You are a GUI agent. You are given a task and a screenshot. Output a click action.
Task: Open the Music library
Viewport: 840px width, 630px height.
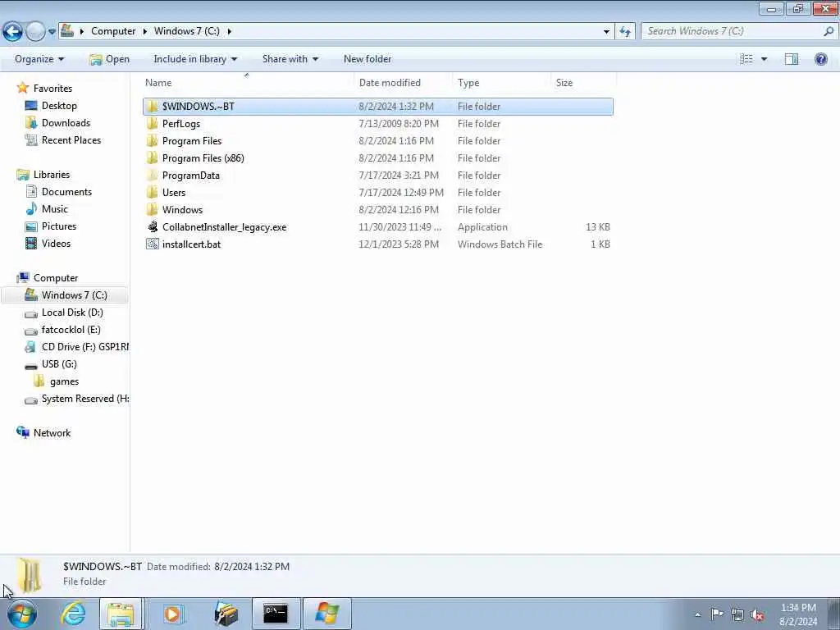point(55,209)
